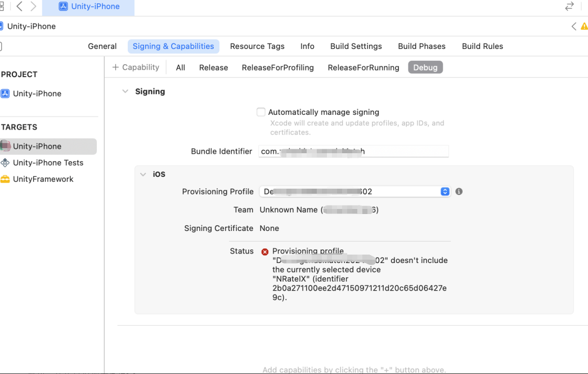
Task: Click the provisioning profile info icon
Action: 459,192
